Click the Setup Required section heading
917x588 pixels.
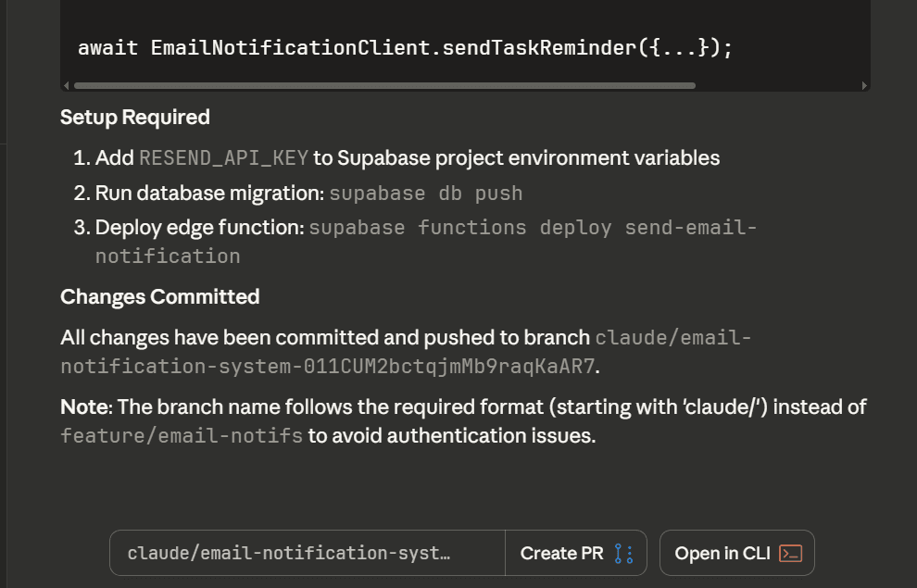(134, 117)
